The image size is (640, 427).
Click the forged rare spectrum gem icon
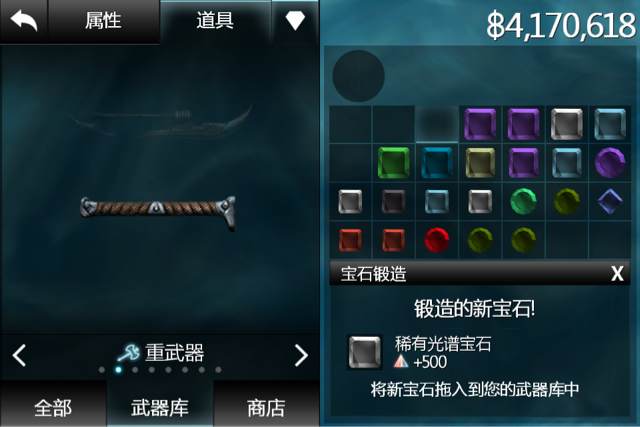point(364,352)
